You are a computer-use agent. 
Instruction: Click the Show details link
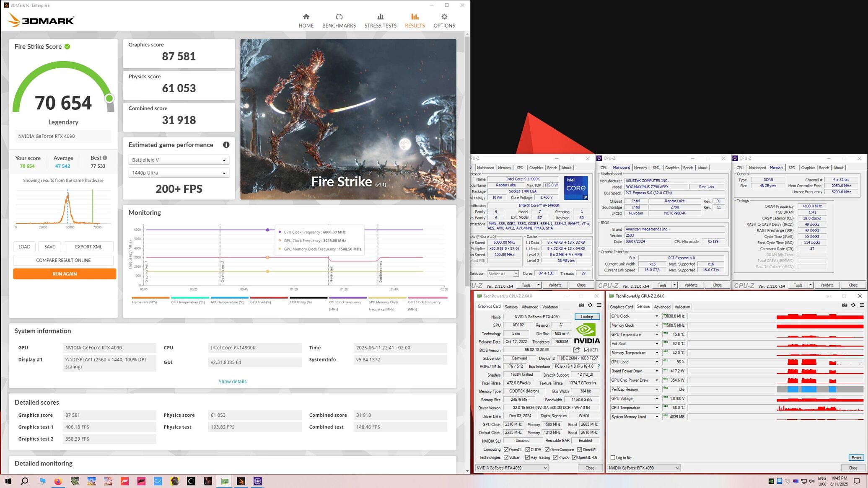(233, 382)
